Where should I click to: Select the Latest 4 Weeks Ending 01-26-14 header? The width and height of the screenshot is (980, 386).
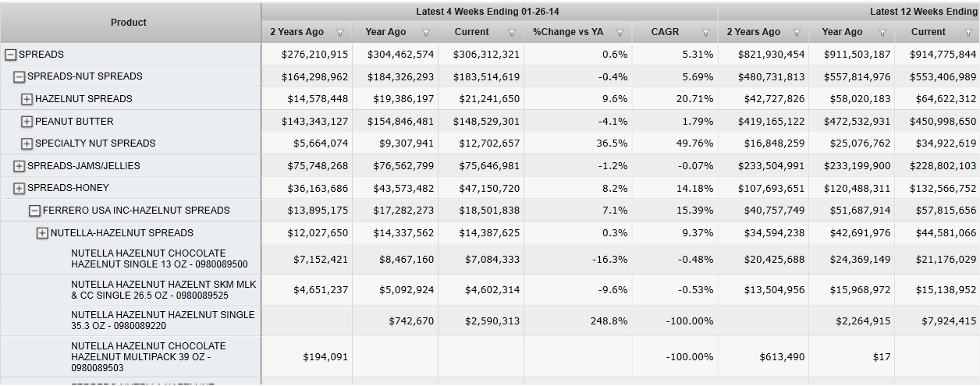click(488, 11)
